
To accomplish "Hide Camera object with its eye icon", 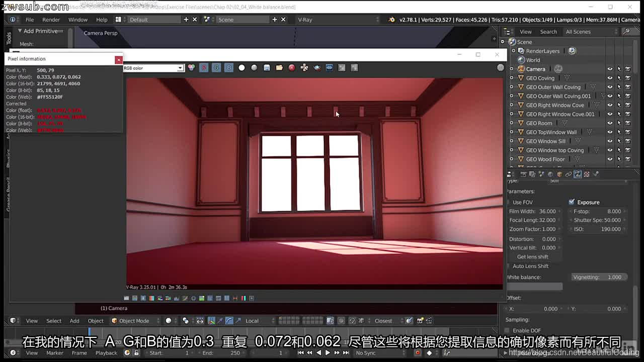I will pyautogui.click(x=610, y=69).
